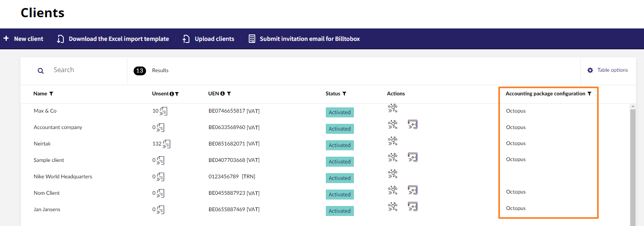
Task: Click the unsent count 132
Action: (157, 144)
